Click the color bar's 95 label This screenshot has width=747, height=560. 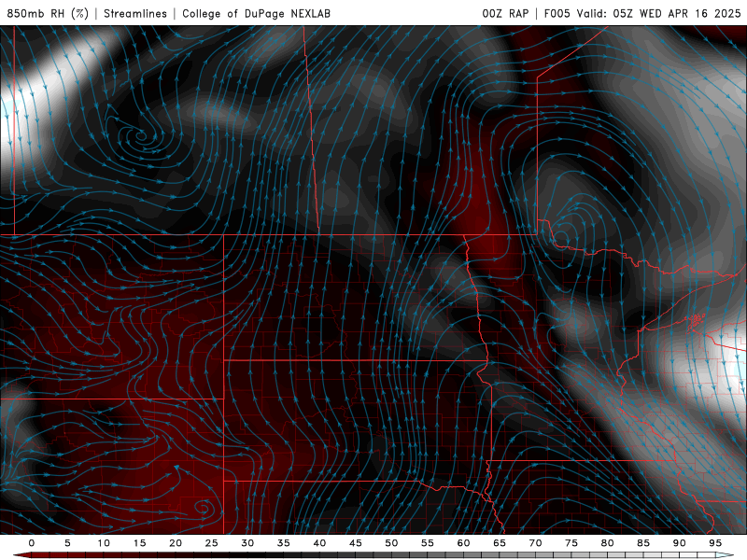point(715,543)
